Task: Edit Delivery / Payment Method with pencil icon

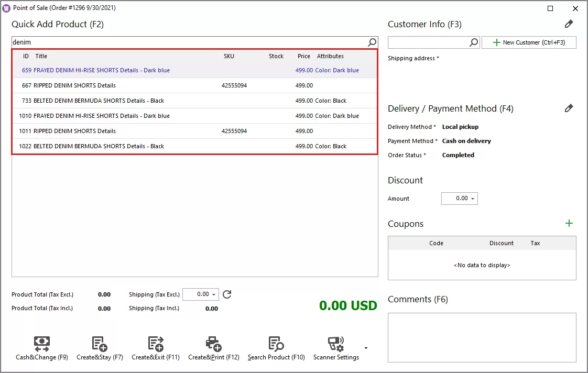Action: pyautogui.click(x=569, y=108)
